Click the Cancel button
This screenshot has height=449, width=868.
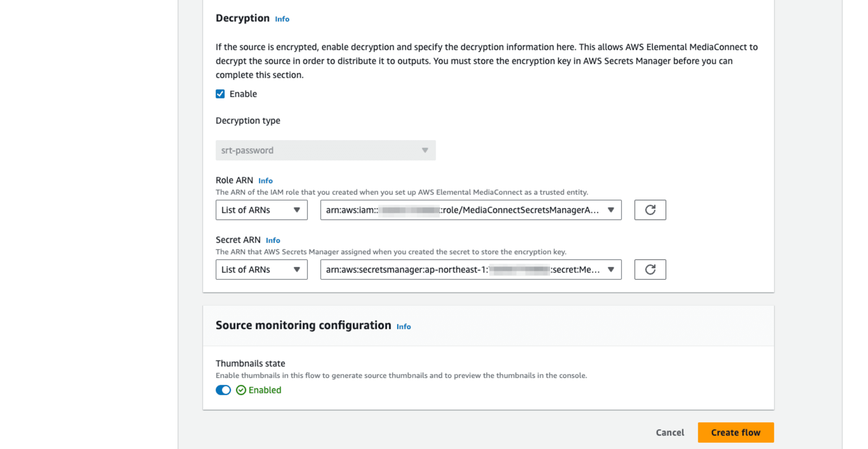coord(670,433)
